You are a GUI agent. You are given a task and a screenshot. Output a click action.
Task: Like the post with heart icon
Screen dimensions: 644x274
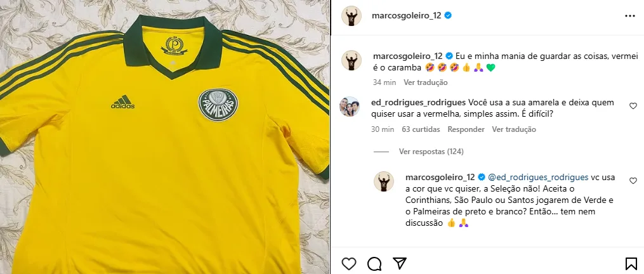coord(349,263)
